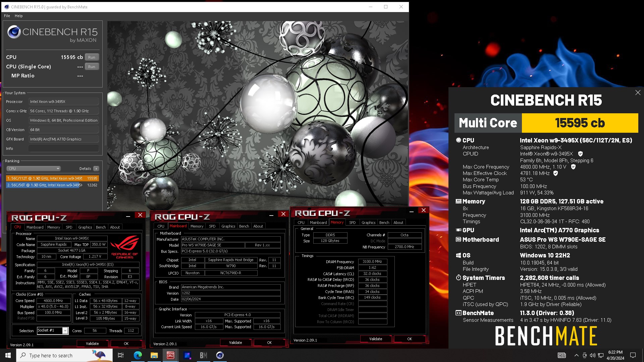Select ranking entry with 15595 score
The width and height of the screenshot is (644, 362).
coord(52,178)
